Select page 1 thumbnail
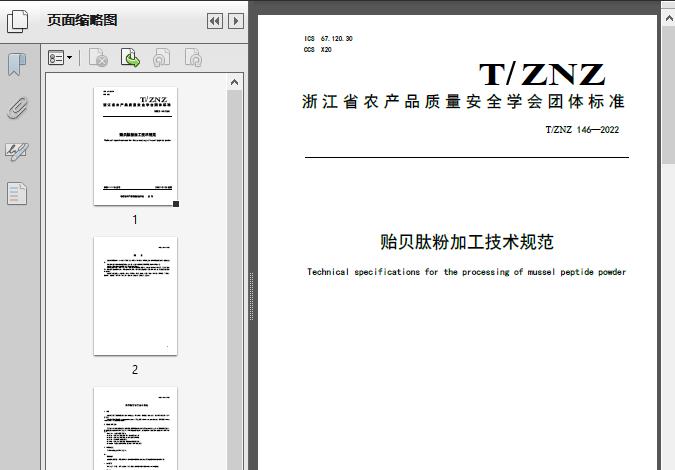Viewport: 675px width, 470px height. point(135,146)
